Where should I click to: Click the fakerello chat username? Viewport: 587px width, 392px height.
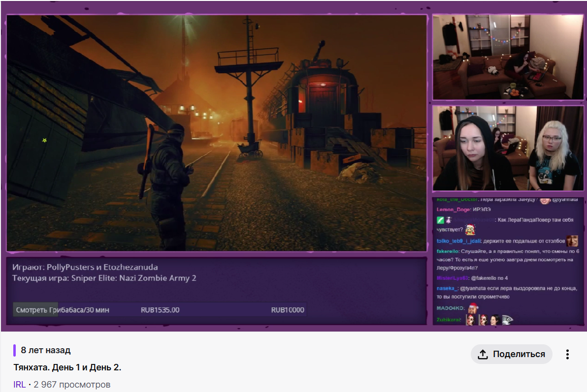pos(448,251)
